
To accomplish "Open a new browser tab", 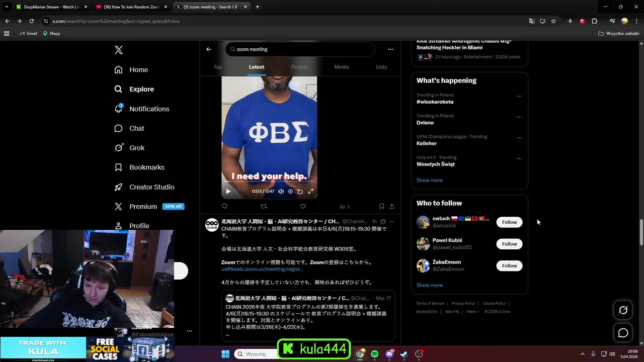I will (x=258, y=7).
